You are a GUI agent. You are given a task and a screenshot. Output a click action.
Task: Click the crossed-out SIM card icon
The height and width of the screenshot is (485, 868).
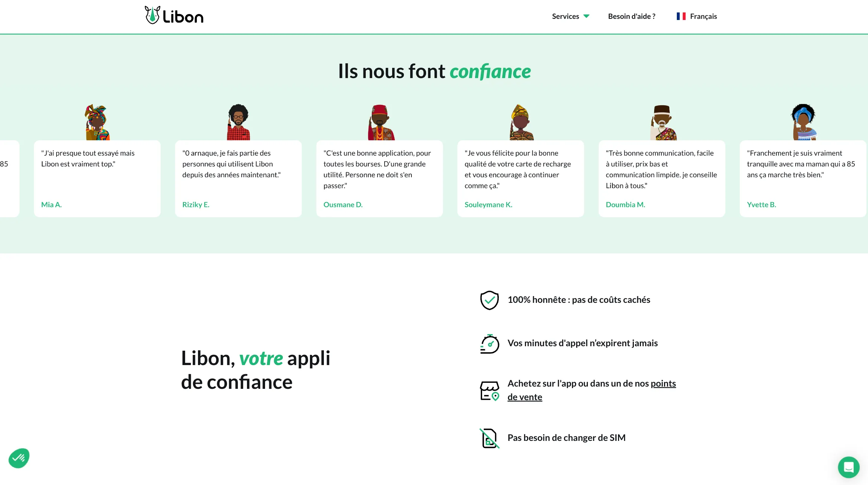pos(489,438)
